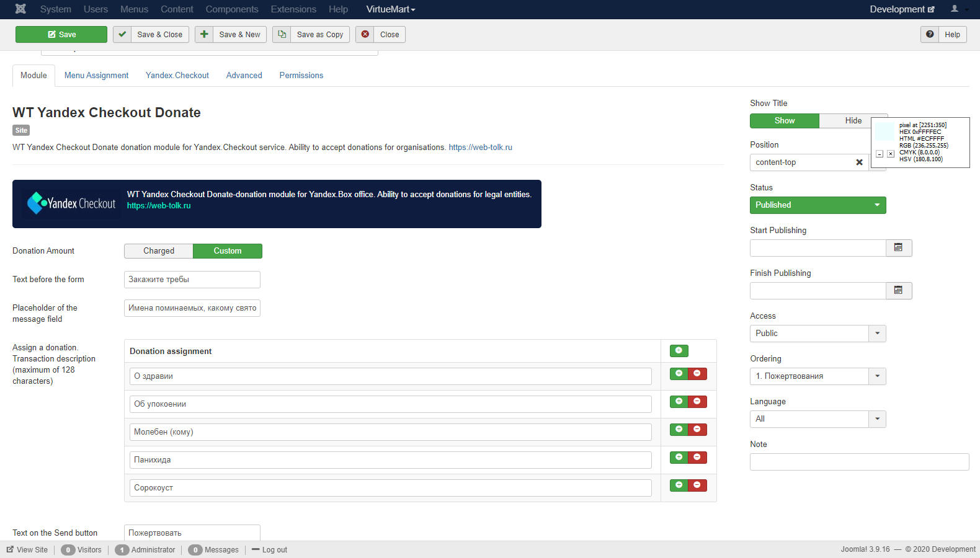
Task: Add a row after Об упокоении
Action: click(679, 401)
